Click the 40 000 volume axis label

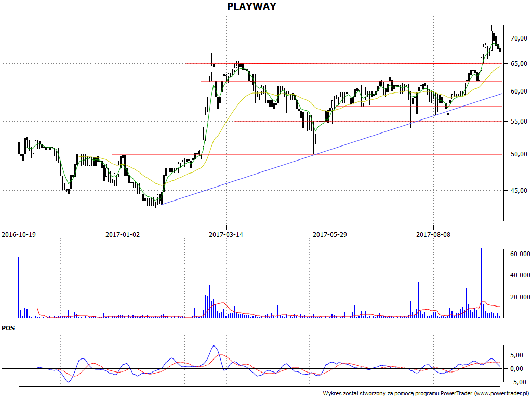(520, 275)
